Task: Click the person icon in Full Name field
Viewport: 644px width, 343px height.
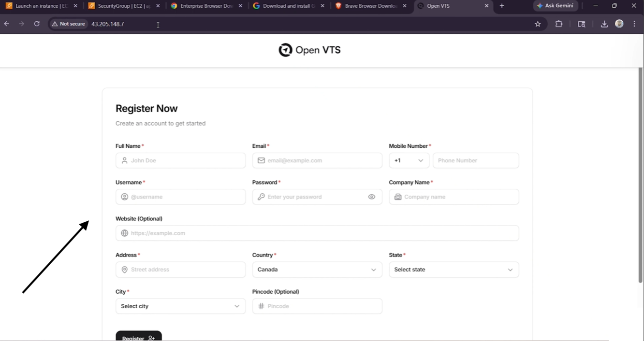Action: (x=125, y=160)
